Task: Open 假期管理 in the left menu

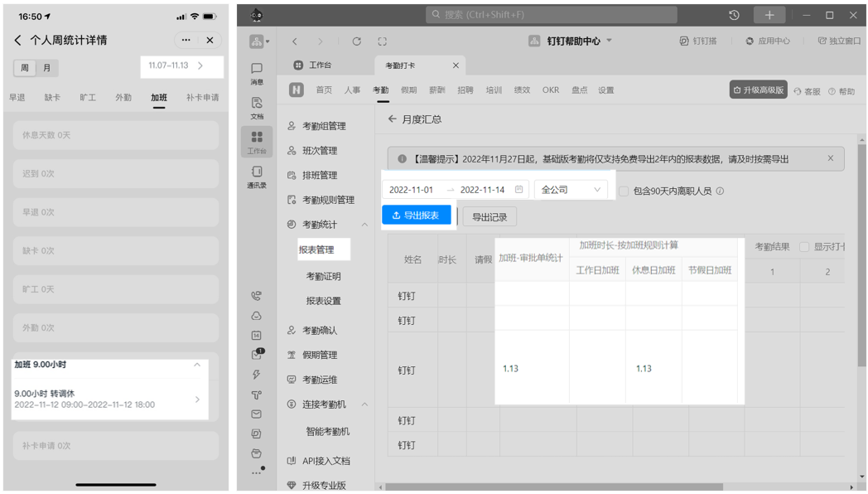Action: coord(320,355)
